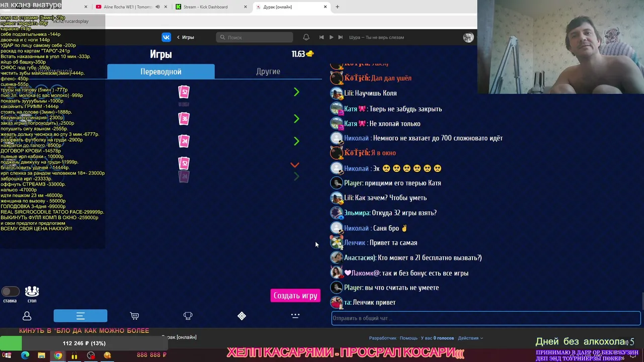
Task: Open VK notifications bell
Action: pos(306,37)
